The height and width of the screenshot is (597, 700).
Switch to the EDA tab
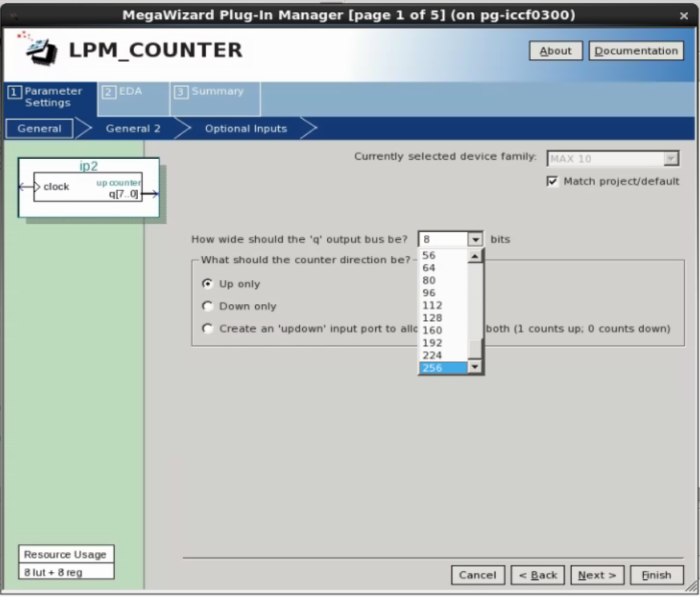[x=133, y=99]
